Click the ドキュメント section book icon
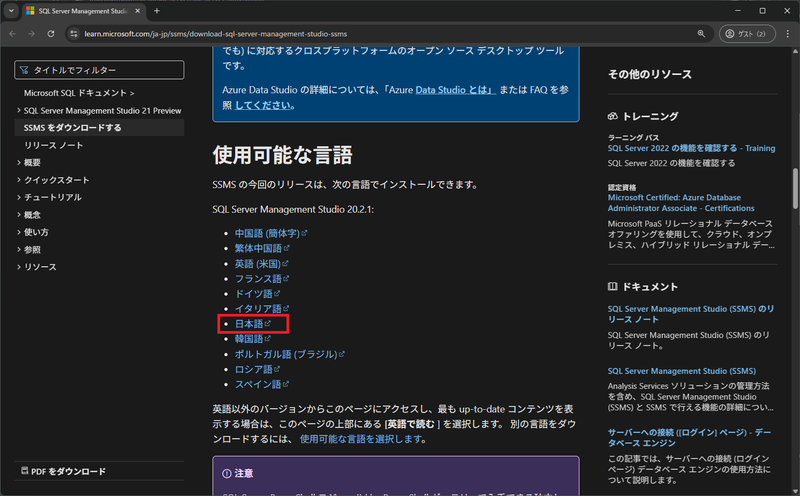Viewport: 800px width, 496px height. point(613,286)
